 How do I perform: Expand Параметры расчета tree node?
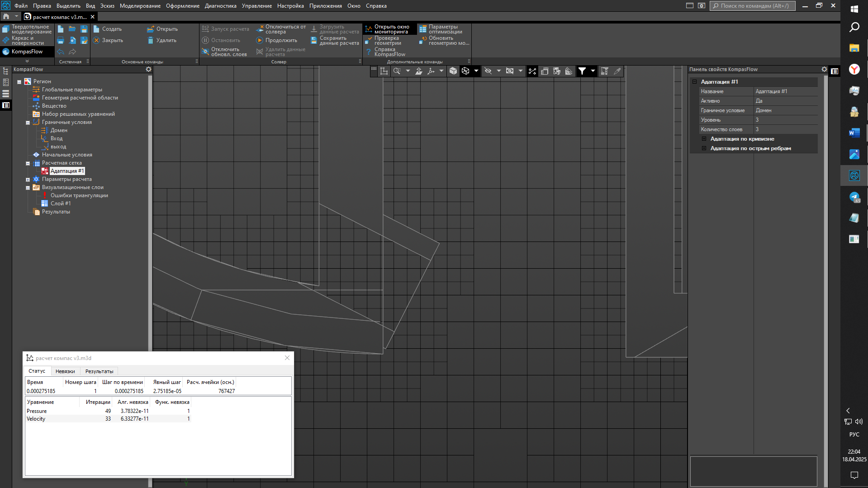(x=28, y=180)
